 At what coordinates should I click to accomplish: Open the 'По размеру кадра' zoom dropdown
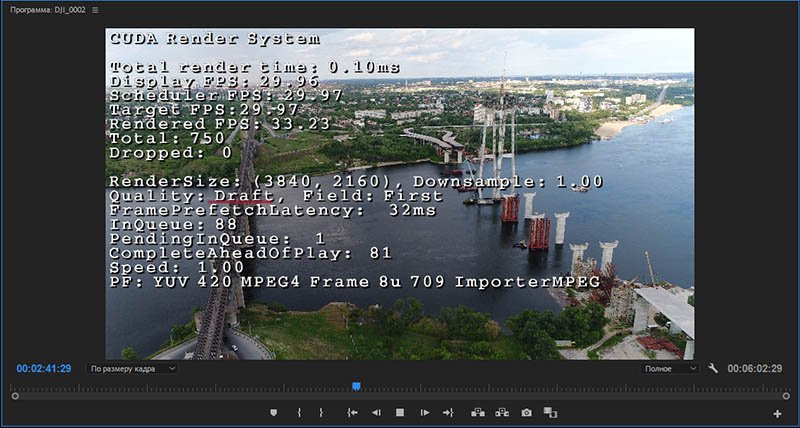point(132,368)
